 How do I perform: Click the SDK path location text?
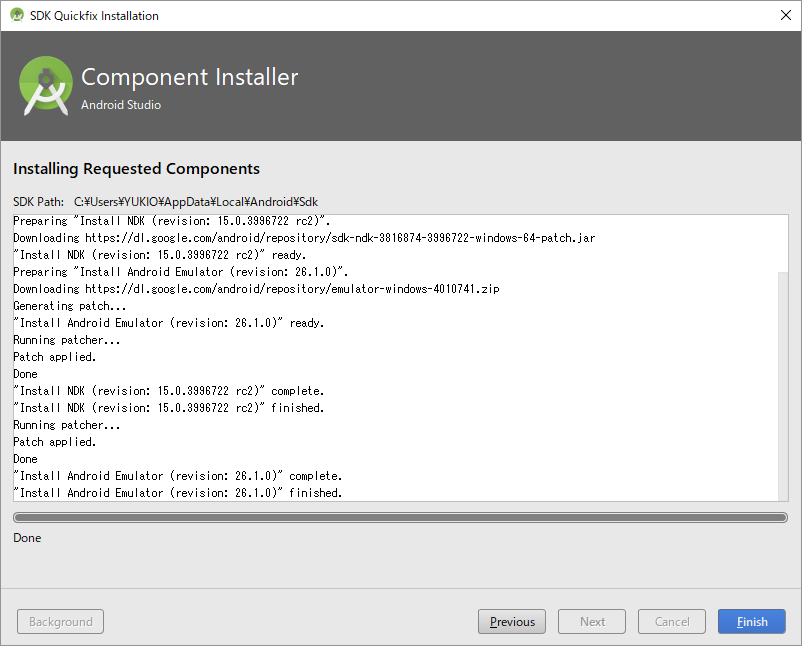click(x=195, y=202)
